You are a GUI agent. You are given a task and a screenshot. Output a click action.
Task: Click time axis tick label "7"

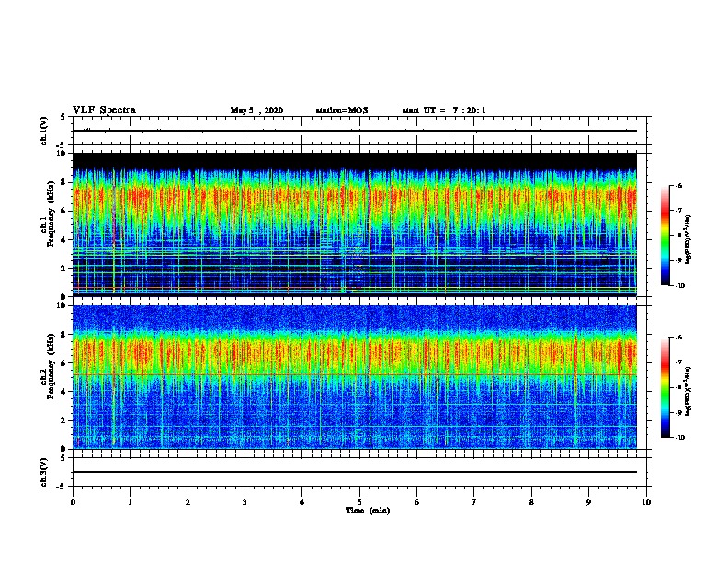pos(474,502)
